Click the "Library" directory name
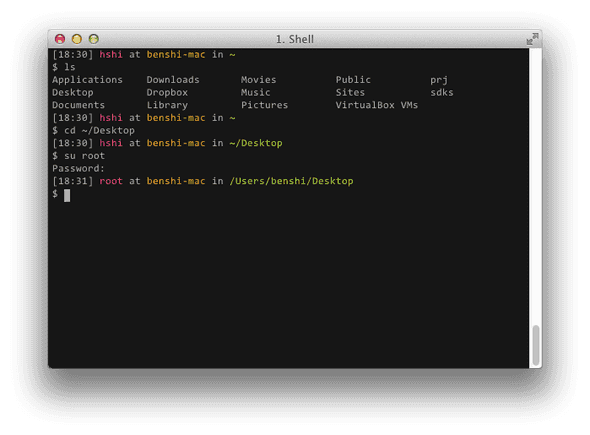The width and height of the screenshot is (590, 435). tap(167, 105)
